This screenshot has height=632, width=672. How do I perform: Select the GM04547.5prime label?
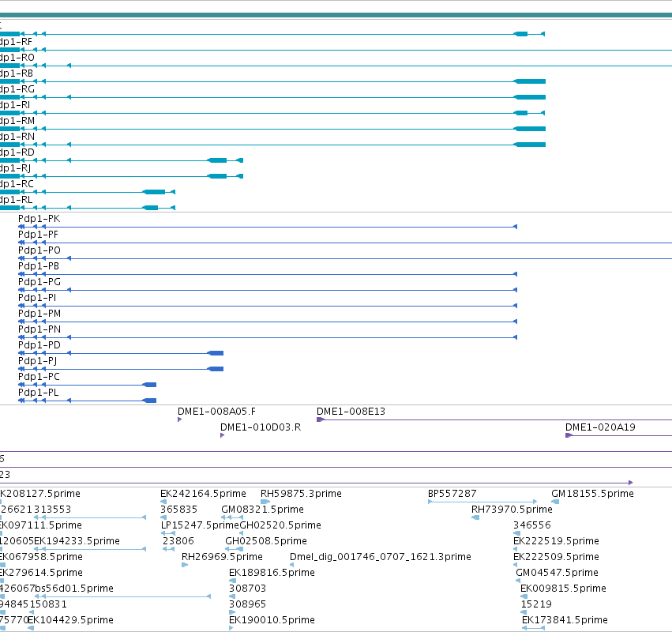tap(557, 573)
